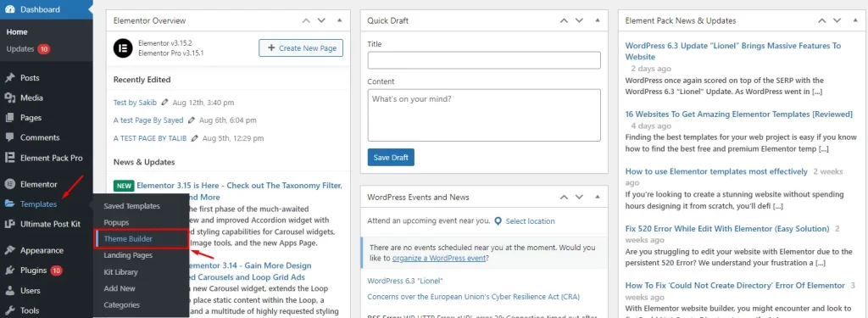
Task: Click the Posts pin icon
Action: point(9,78)
